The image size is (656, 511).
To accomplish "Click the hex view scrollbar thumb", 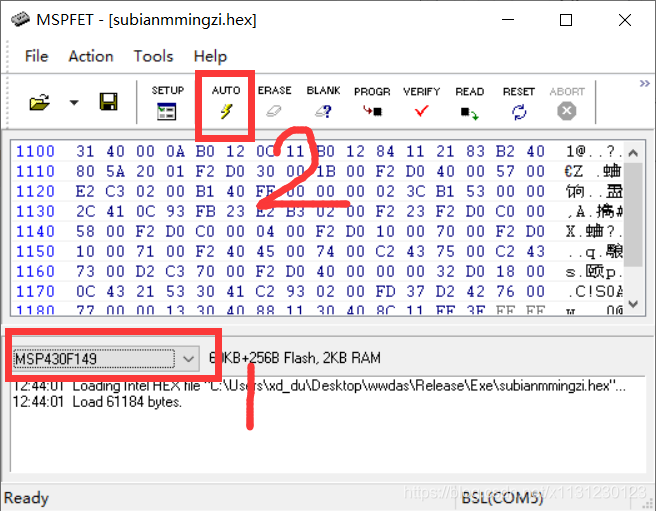I will (x=633, y=214).
